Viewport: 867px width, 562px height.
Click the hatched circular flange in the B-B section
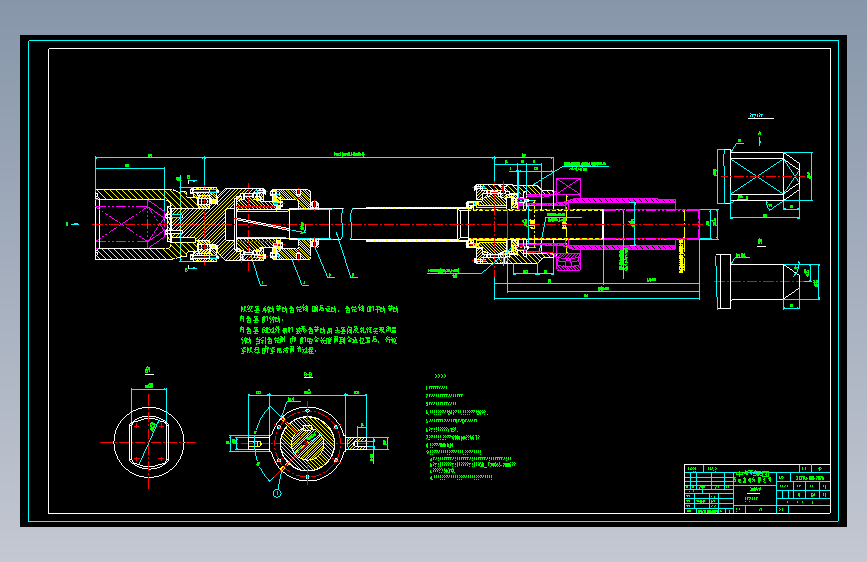(307, 443)
